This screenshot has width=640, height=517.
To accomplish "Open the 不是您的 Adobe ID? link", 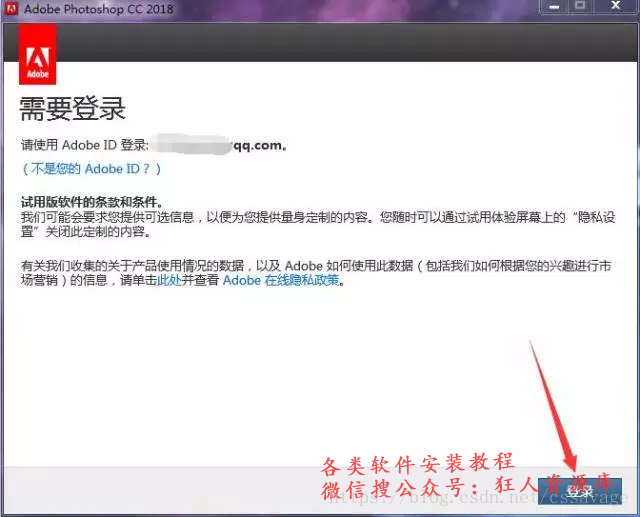I will [91, 169].
